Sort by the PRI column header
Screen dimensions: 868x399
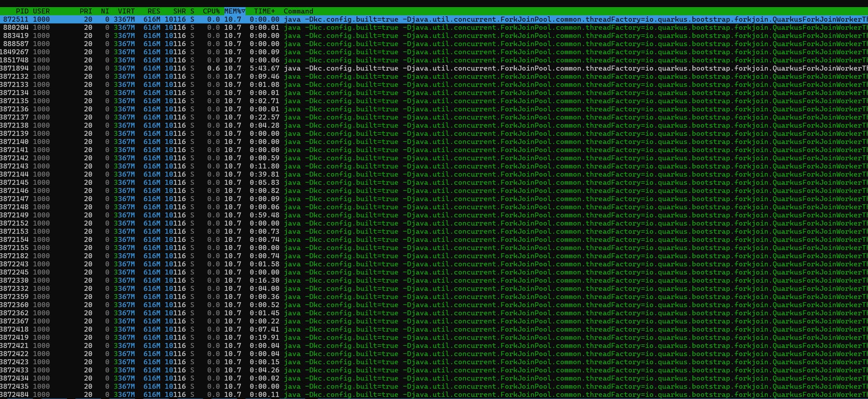coord(85,11)
